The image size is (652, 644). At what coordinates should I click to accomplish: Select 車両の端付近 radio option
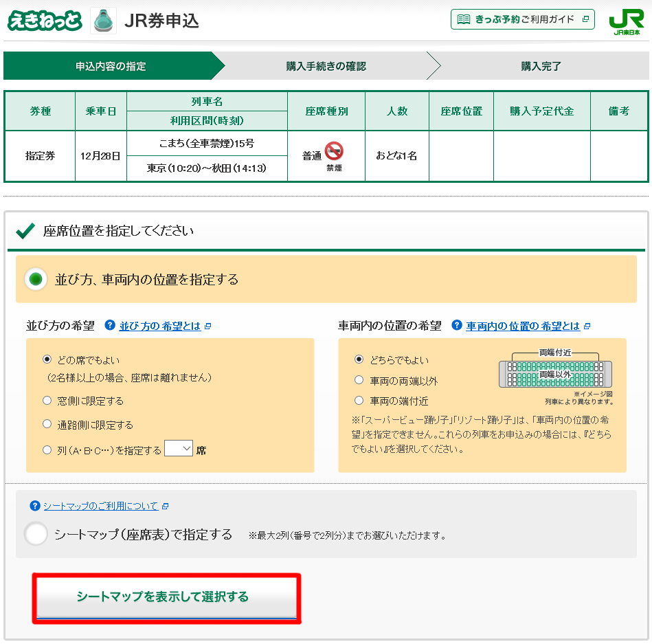coord(359,401)
